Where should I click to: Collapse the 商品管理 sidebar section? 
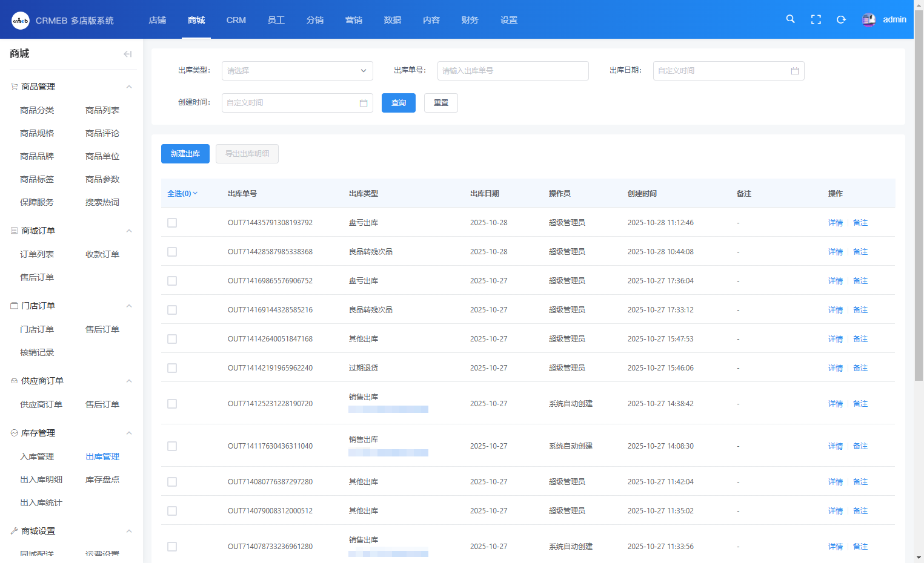tap(128, 87)
